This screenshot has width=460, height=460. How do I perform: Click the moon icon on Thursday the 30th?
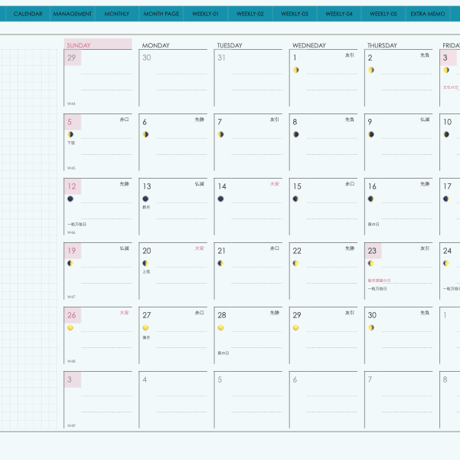pos(371,328)
